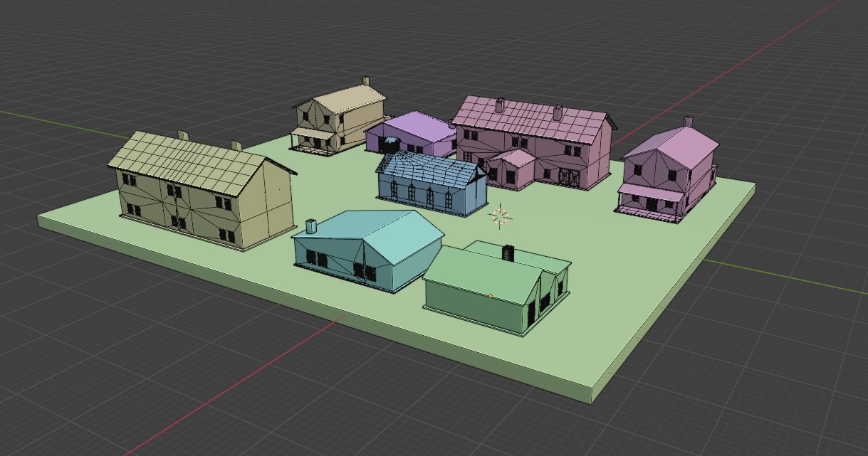Click the 3D cursor crosshair
The height and width of the screenshot is (456, 868).
click(500, 216)
